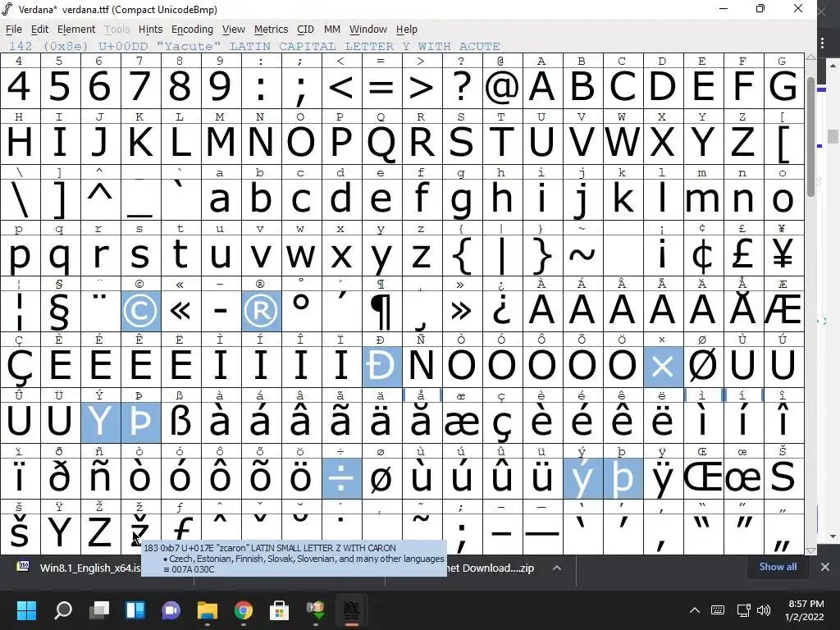Open the Chat icon on taskbar

[x=171, y=609]
